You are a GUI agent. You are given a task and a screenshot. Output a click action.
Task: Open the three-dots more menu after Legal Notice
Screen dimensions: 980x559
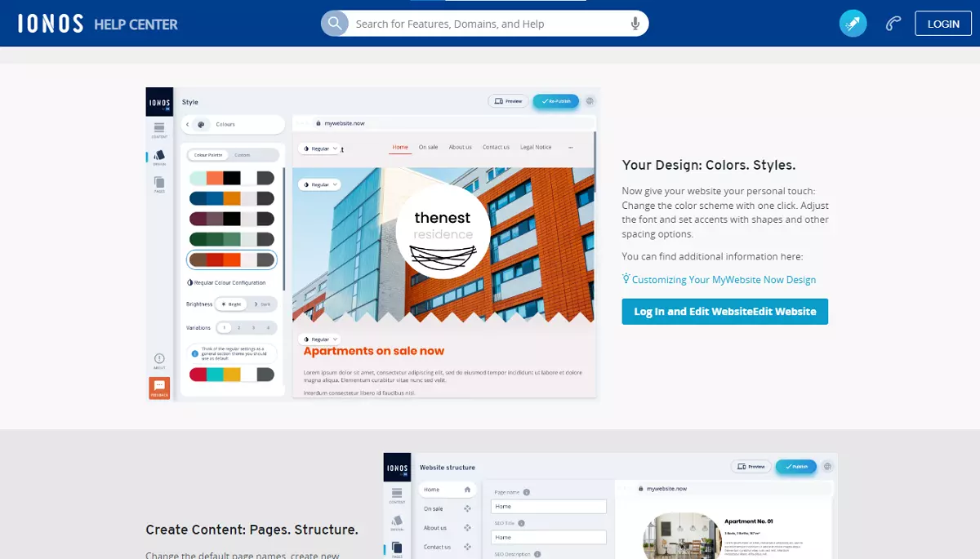(570, 147)
